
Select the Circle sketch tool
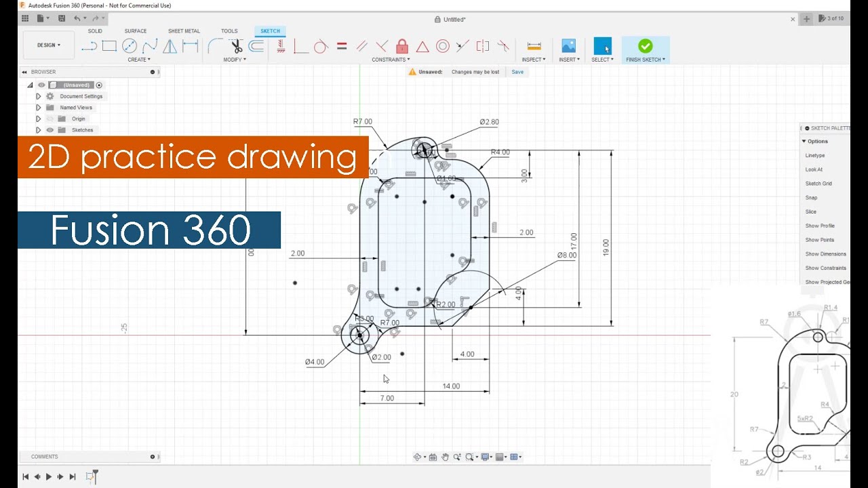pos(130,46)
